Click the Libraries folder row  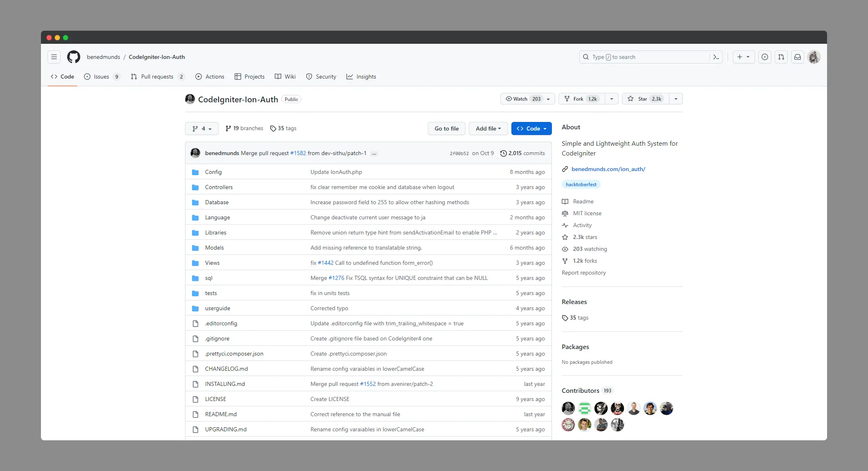click(x=215, y=232)
